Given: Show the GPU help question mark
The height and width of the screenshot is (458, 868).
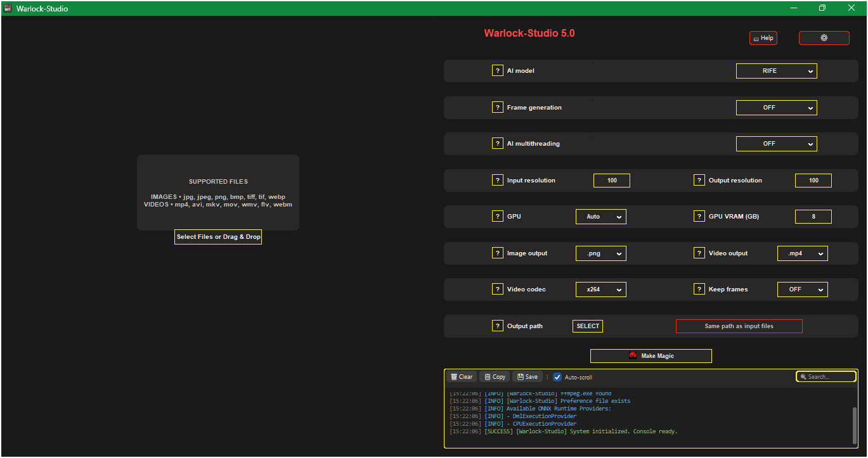Looking at the screenshot, I should pyautogui.click(x=498, y=216).
